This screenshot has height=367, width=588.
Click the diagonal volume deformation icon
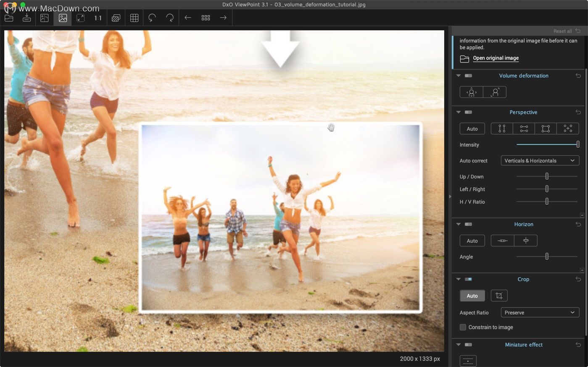(x=495, y=92)
